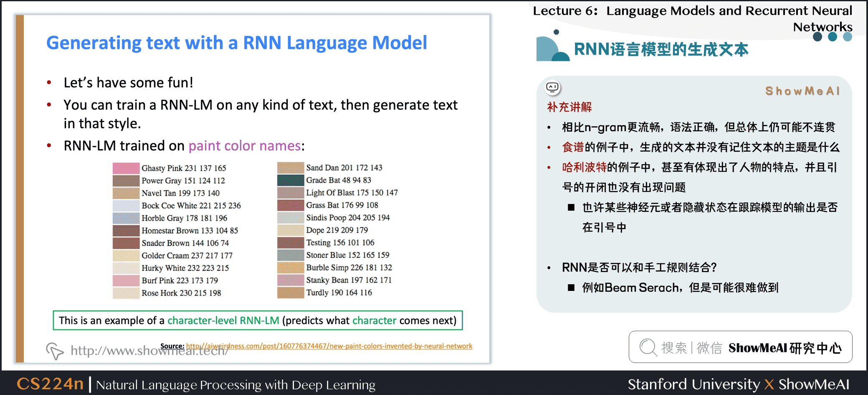Click the showmeai.tech URL text
This screenshot has width=868, height=395.
point(149,350)
